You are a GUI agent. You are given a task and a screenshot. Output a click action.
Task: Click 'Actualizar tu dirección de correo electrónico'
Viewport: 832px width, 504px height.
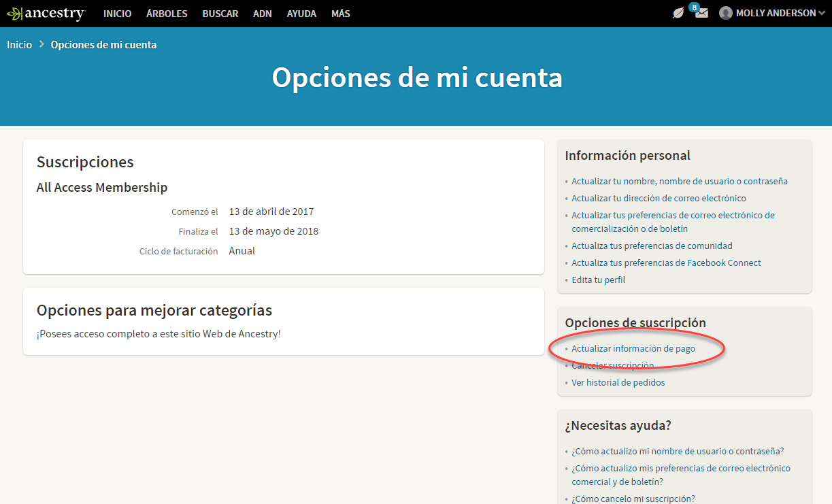click(659, 199)
